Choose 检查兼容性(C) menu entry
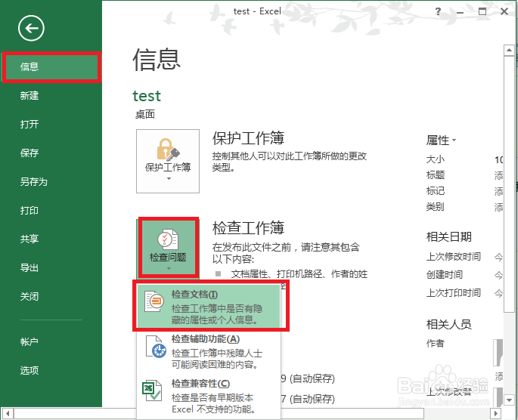 tap(209, 397)
